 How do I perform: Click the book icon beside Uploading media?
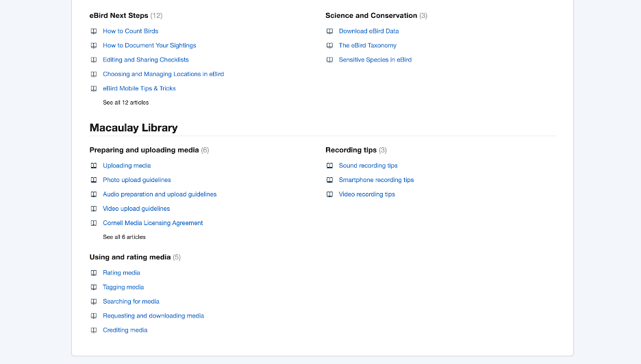point(94,166)
